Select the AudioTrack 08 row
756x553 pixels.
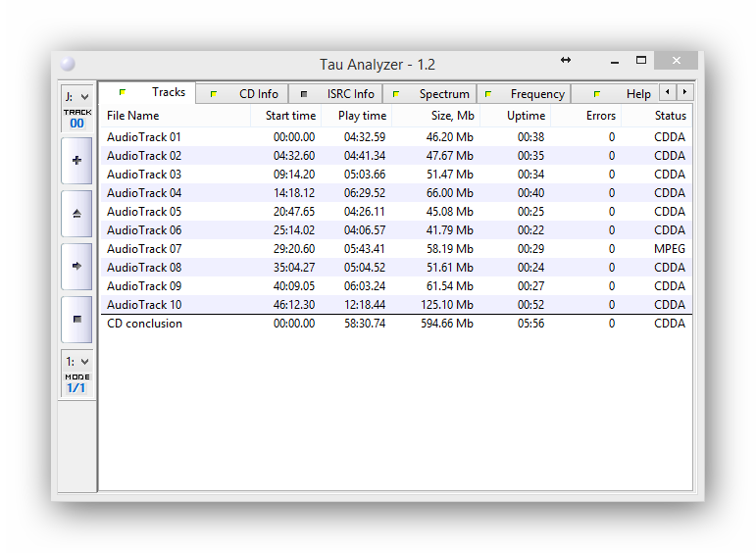click(x=396, y=268)
